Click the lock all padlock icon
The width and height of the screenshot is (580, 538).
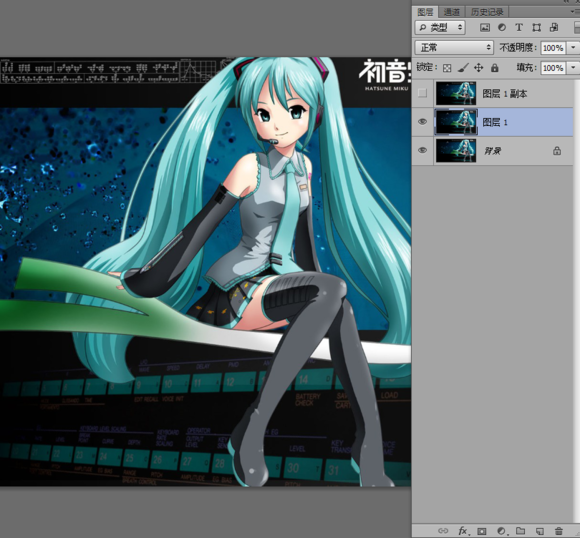(495, 68)
